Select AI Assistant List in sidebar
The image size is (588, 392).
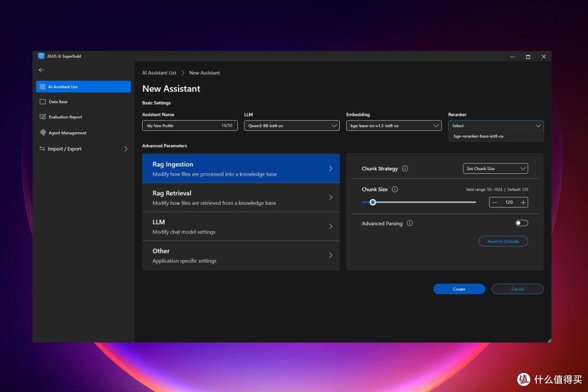click(83, 87)
